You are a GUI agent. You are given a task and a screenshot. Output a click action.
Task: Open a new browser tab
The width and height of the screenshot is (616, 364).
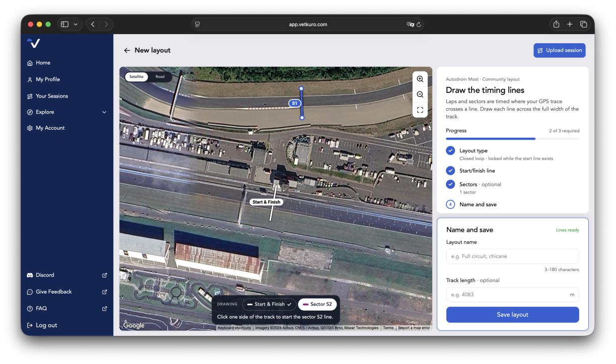570,24
